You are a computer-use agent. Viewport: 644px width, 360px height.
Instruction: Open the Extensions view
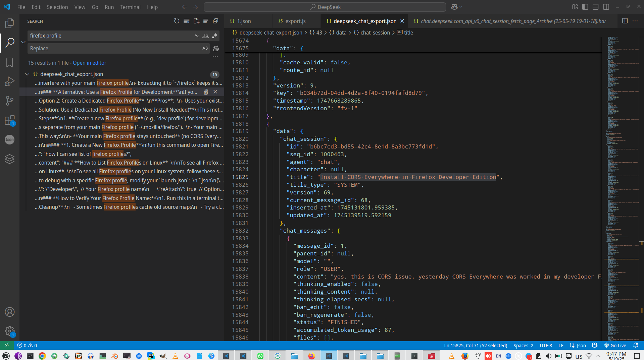[9, 120]
